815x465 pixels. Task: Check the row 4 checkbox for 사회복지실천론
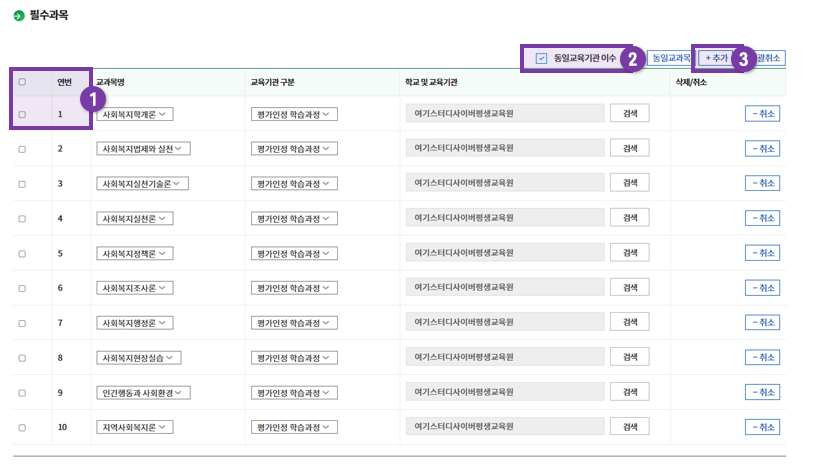tap(22, 219)
